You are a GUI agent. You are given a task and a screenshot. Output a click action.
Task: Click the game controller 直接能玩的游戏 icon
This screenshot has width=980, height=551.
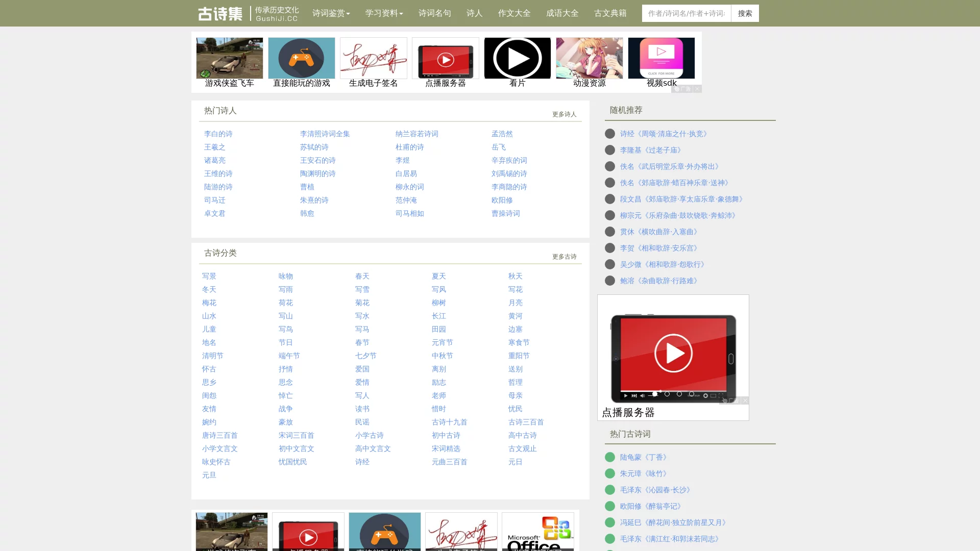pos(301,58)
